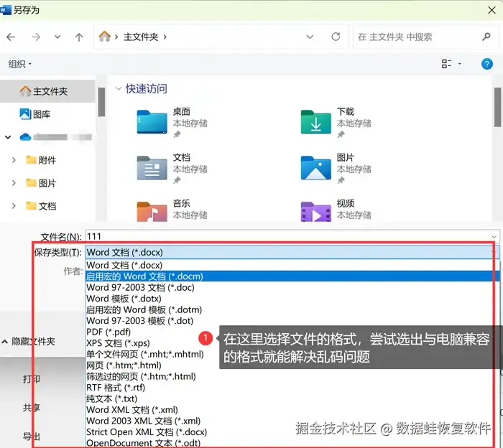Viewport: 503px width, 448px height.
Task: Go up one folder level
Action: [x=79, y=37]
